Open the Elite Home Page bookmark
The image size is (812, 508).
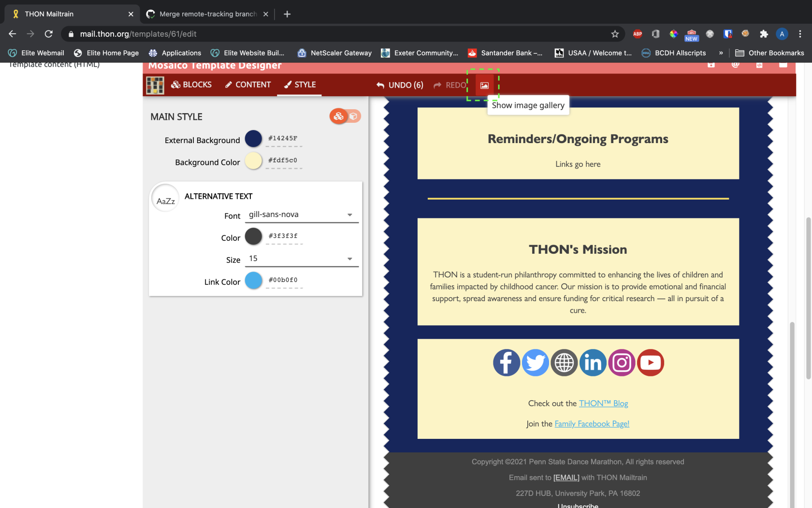click(106, 53)
